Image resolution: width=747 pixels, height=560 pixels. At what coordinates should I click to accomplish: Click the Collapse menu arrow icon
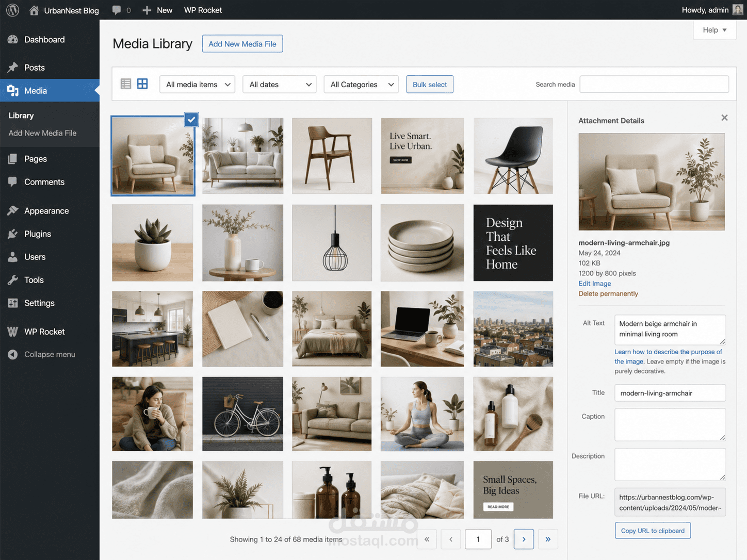coord(13,354)
